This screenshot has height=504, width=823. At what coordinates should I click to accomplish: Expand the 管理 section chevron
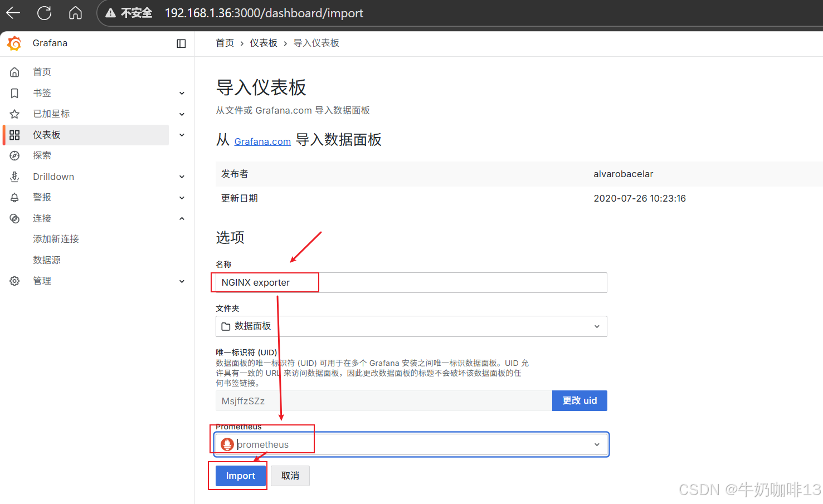pyautogui.click(x=182, y=281)
